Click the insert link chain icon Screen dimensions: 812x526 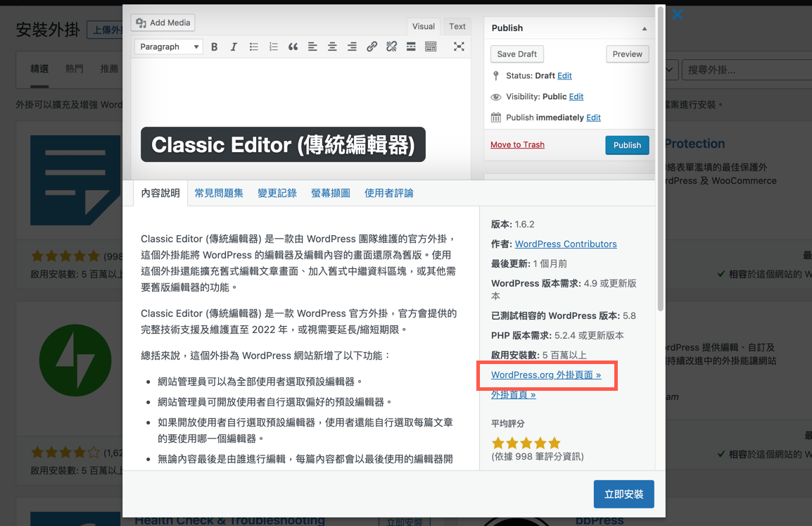click(x=372, y=46)
